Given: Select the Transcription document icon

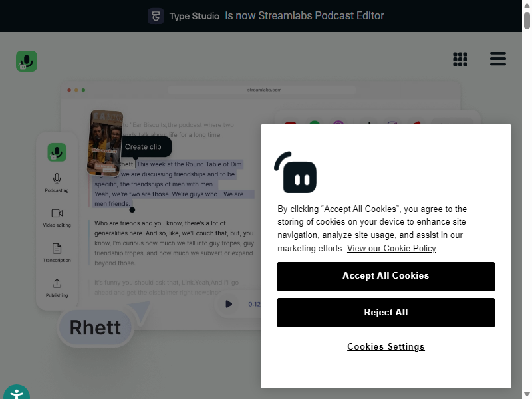Looking at the screenshot, I should 57,248.
